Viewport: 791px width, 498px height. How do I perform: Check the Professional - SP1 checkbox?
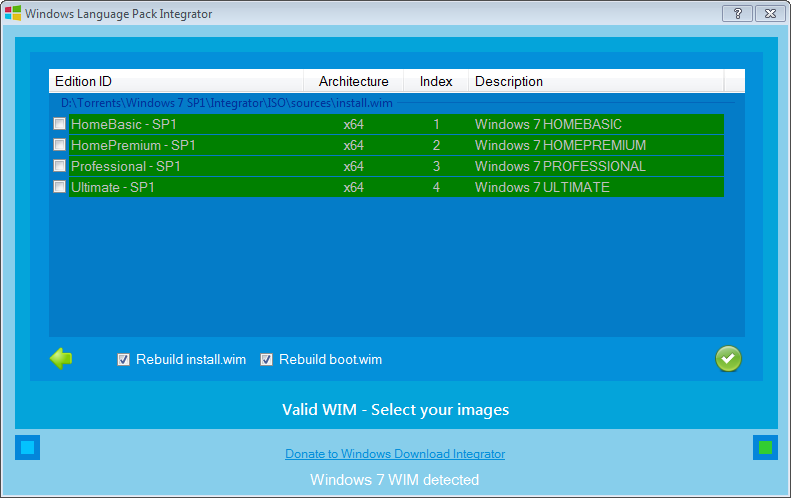pos(60,166)
